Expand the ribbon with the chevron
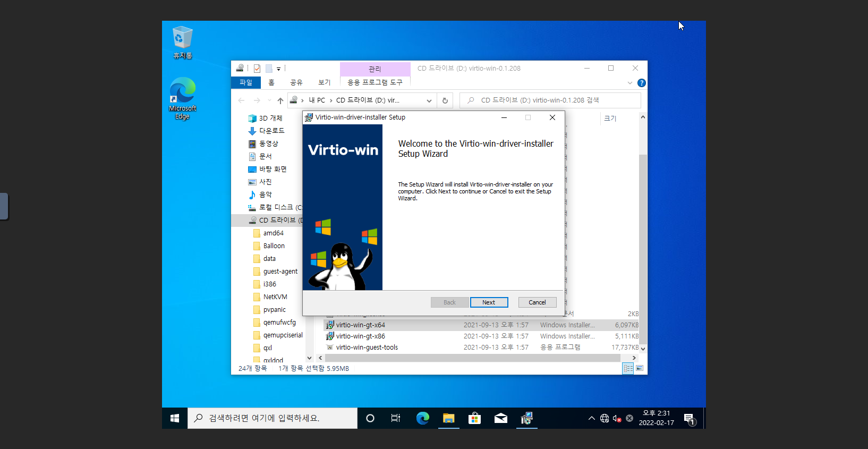The image size is (868, 449). pyautogui.click(x=630, y=83)
